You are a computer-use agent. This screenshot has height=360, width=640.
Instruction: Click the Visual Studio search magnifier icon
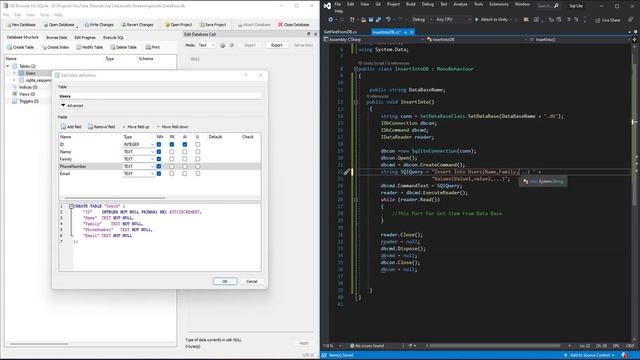(x=556, y=6)
